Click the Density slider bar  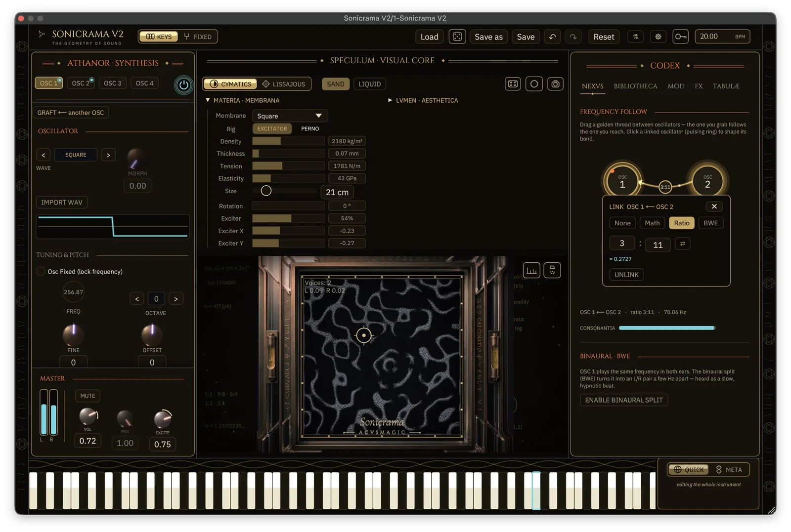(x=288, y=141)
